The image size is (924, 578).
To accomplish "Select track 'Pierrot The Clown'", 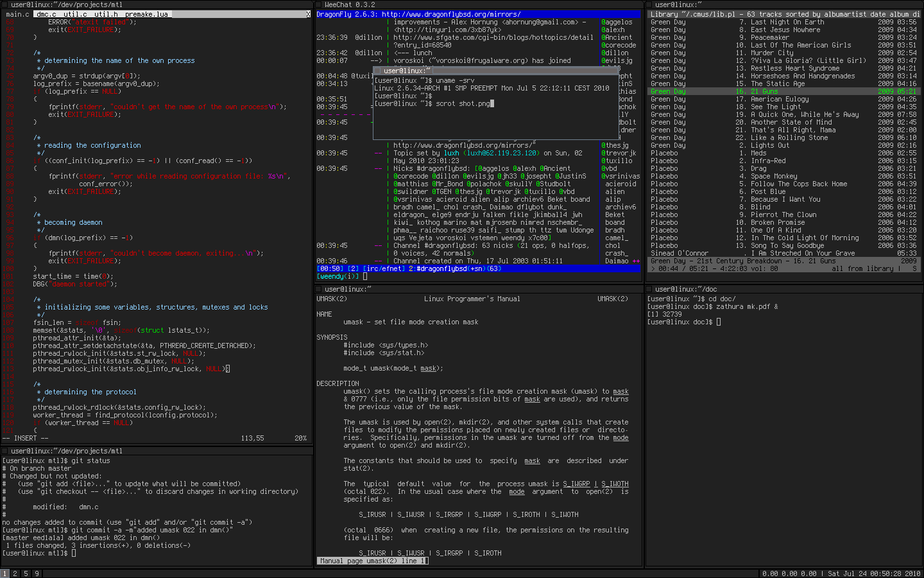I will click(x=783, y=215).
